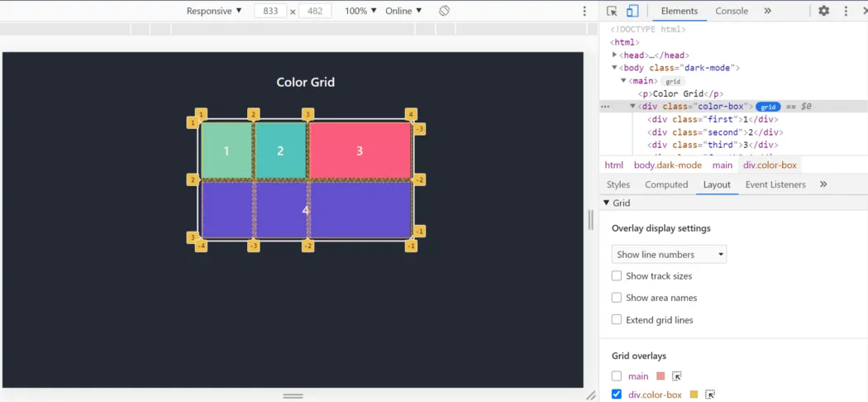This screenshot has height=402, width=868.
Task: Select the div class first row
Action: pyautogui.click(x=713, y=119)
